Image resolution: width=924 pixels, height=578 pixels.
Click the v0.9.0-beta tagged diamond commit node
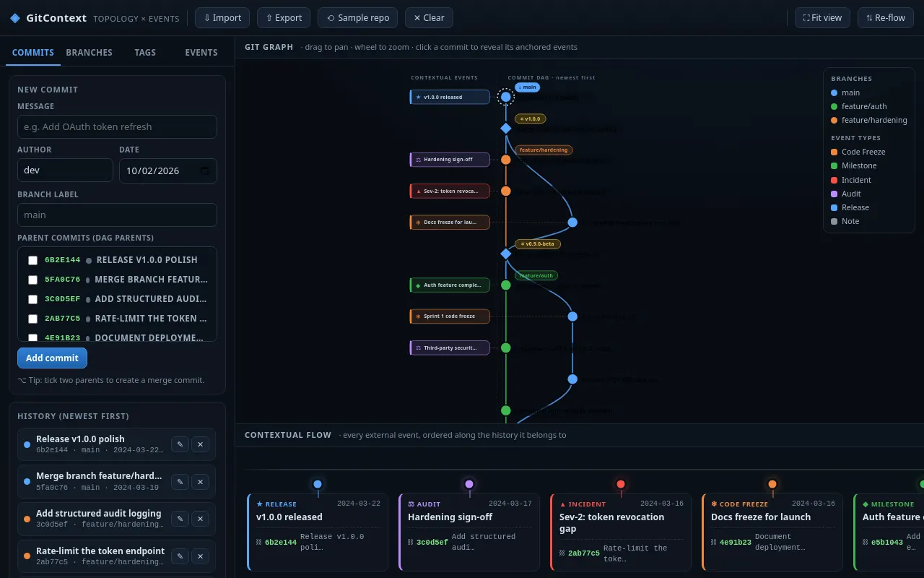click(506, 254)
